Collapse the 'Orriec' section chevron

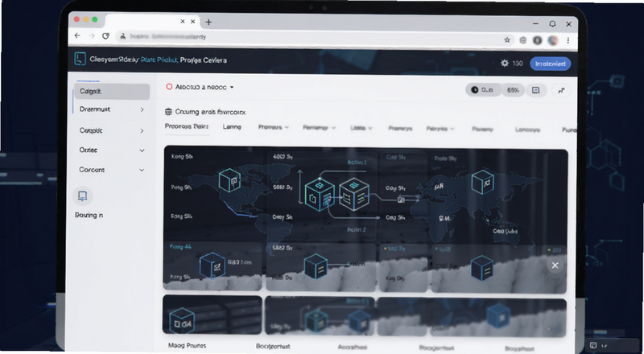(x=142, y=150)
